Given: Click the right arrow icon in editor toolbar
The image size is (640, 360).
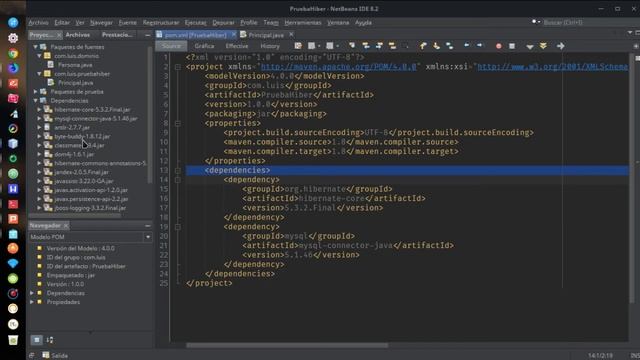Looking at the screenshot, I should click(x=560, y=46).
